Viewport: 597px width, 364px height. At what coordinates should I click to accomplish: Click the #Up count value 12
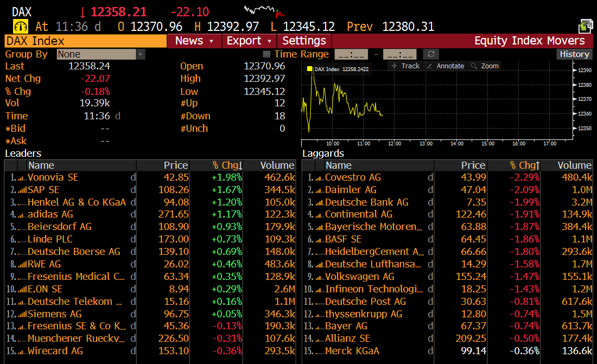coord(280,103)
